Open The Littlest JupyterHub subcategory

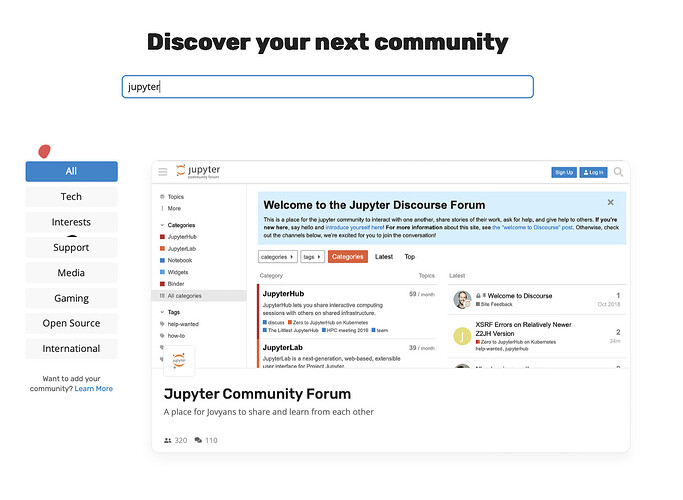293,331
